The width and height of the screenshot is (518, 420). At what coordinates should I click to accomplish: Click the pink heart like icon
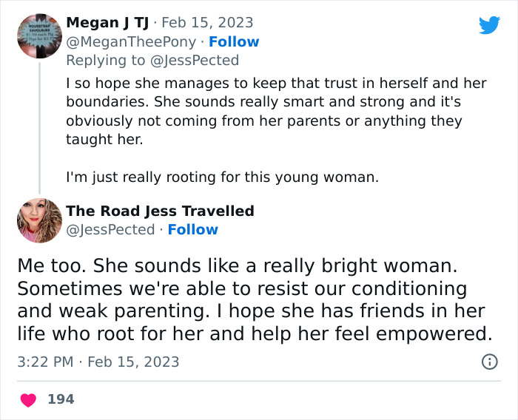point(28,400)
